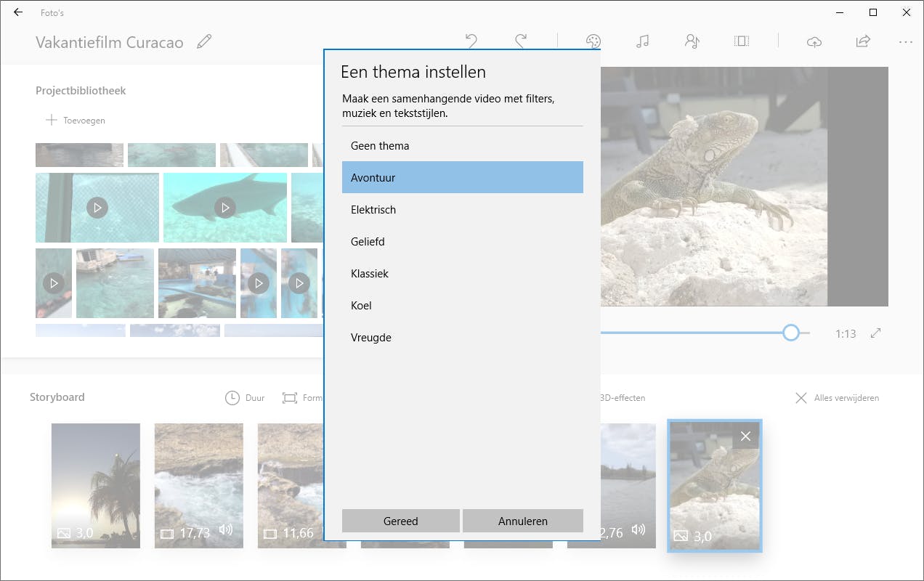Toggle audio icon on 17,73 clip
The image size is (924, 581).
click(226, 530)
